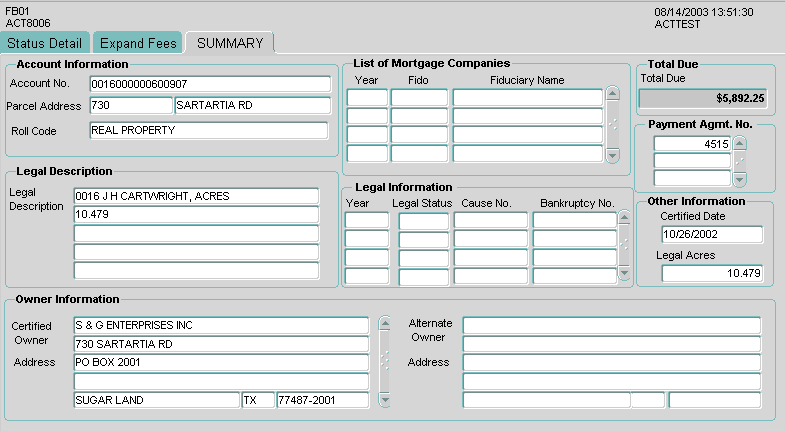Click the Certified Date field

[x=711, y=234]
